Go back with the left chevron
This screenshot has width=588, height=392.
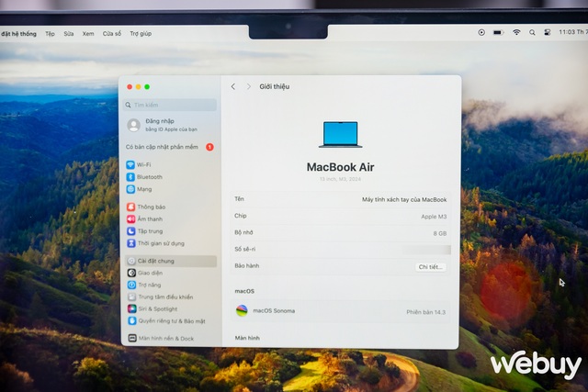coord(233,86)
